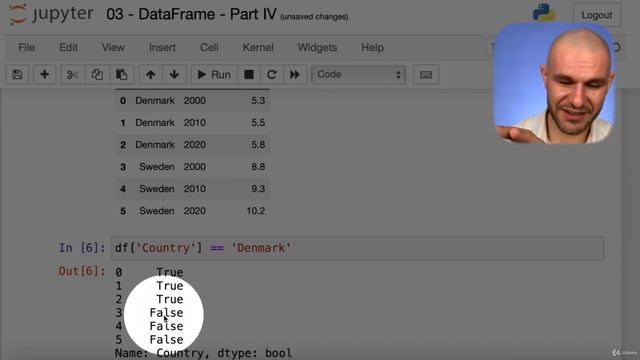Click the first True in output row 0
The image size is (640, 360).
click(169, 272)
